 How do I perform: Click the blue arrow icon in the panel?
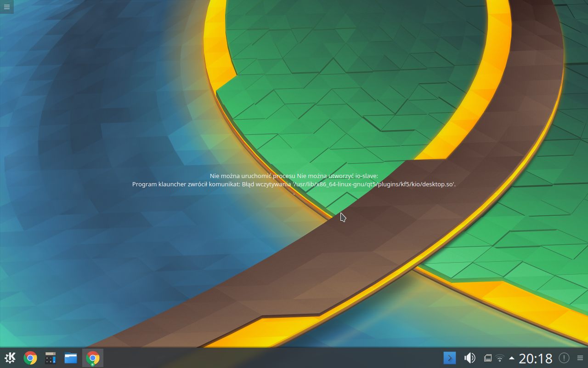click(449, 358)
